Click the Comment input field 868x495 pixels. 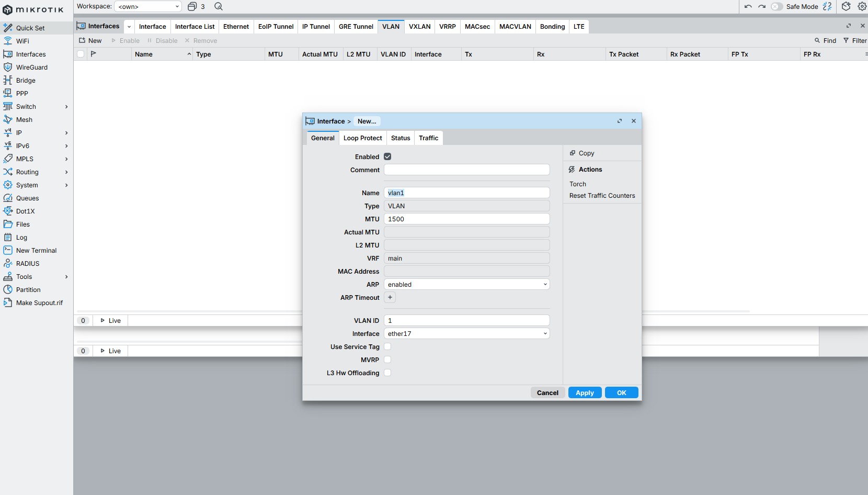(x=466, y=170)
